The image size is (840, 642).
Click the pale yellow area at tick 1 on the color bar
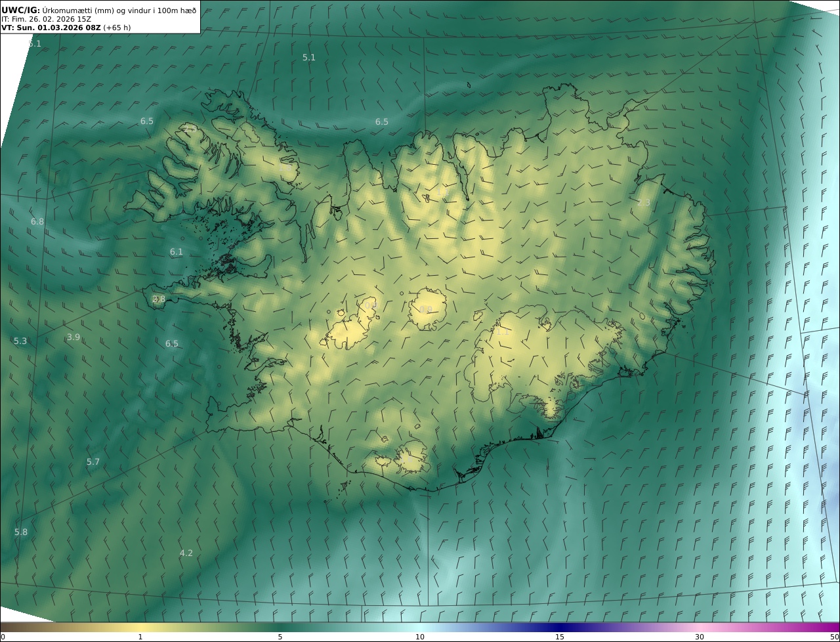coord(140,628)
